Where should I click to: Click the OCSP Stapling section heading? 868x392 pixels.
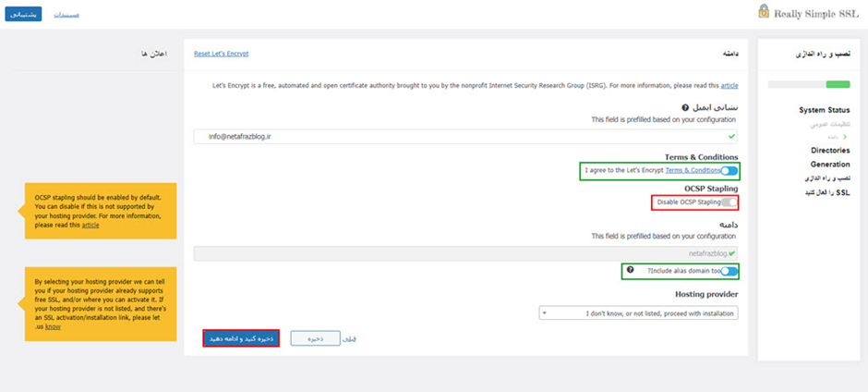tap(711, 189)
